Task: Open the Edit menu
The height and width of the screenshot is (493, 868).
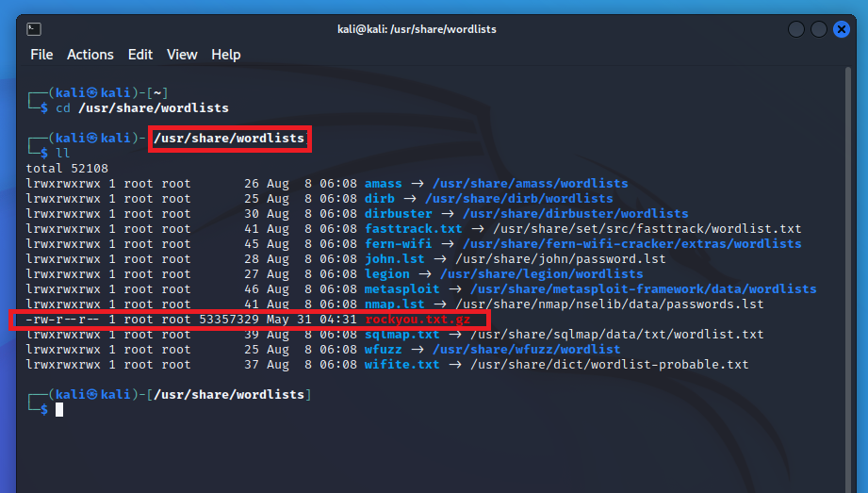Action: click(140, 55)
